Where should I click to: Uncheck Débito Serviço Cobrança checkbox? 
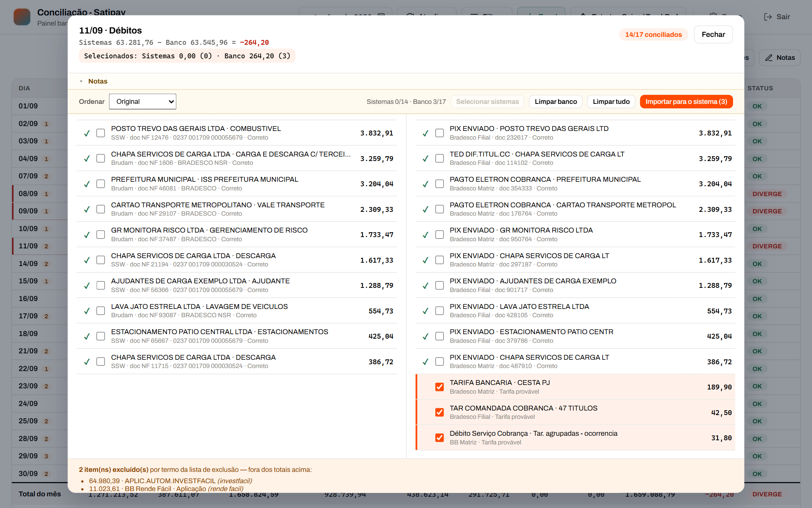[x=439, y=438]
